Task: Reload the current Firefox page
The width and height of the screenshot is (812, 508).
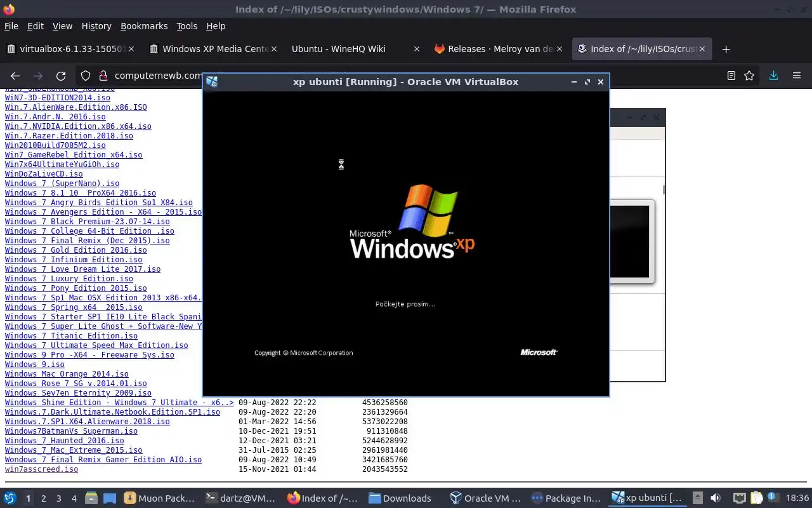Action: [61, 76]
